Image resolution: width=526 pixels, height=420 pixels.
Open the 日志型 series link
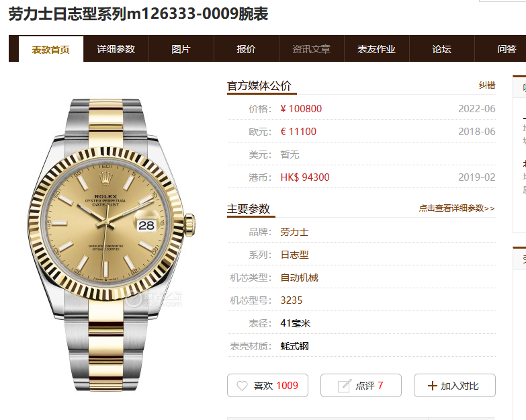tap(294, 255)
